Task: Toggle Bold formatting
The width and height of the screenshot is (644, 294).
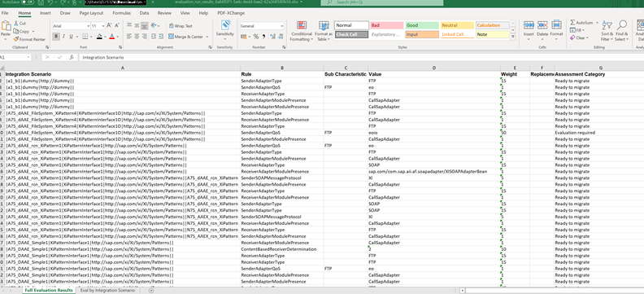Action: point(57,37)
